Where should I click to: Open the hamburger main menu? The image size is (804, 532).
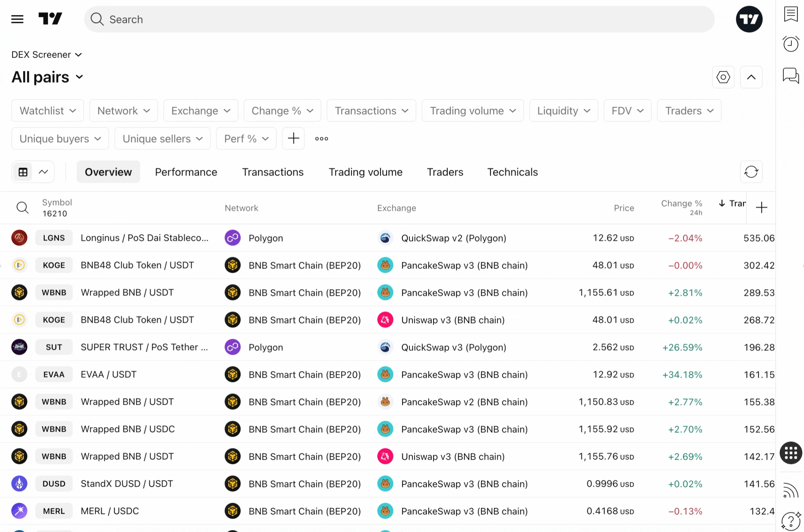[17, 19]
